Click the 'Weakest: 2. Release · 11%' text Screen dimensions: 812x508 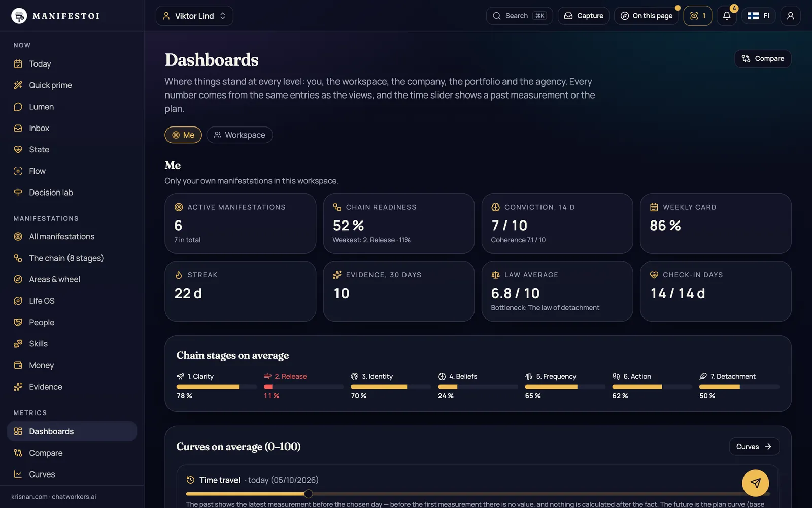pyautogui.click(x=371, y=240)
